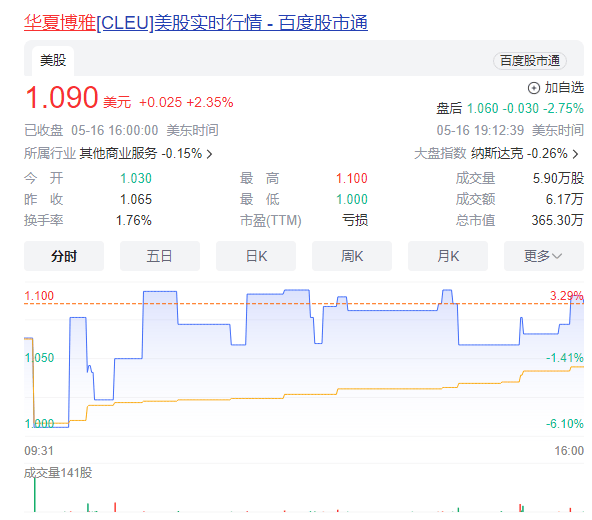Click the -1.41% axis label on chart
Image resolution: width=592 pixels, height=520 pixels.
[x=565, y=358]
